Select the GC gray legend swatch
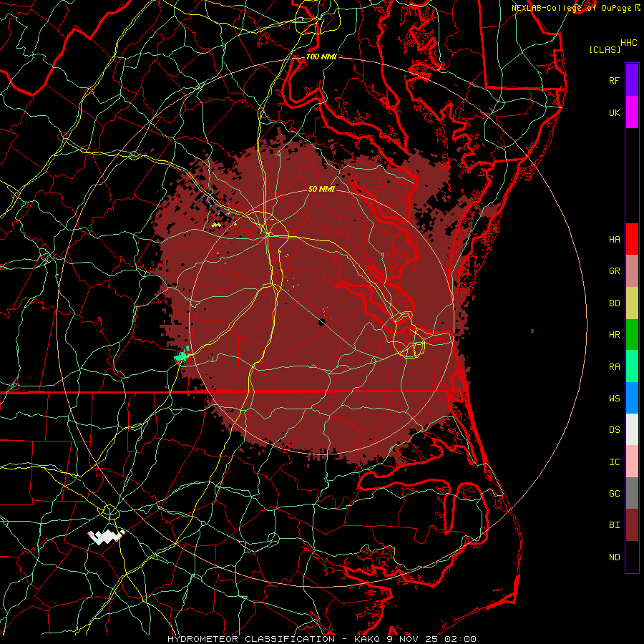Image resolution: width=644 pixels, height=644 pixels. point(632,493)
